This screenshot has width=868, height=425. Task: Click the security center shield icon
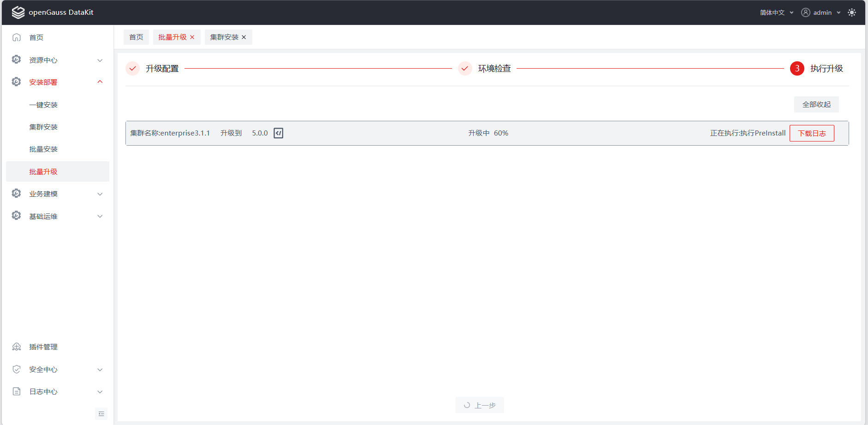(x=17, y=369)
